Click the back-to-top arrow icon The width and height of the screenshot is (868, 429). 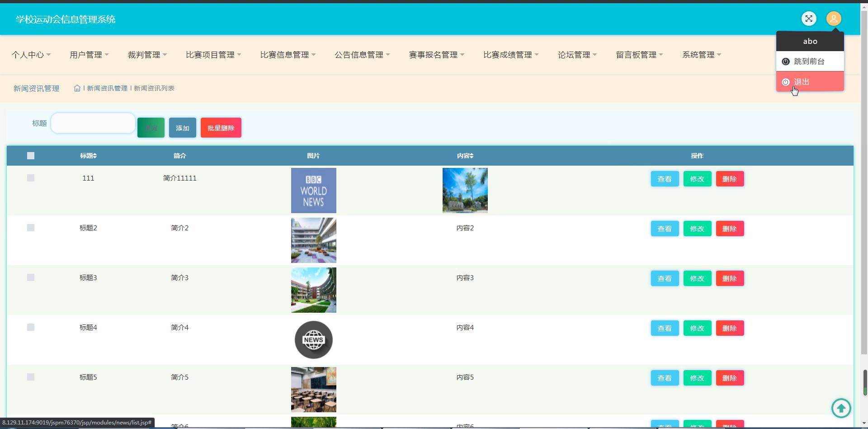841,408
